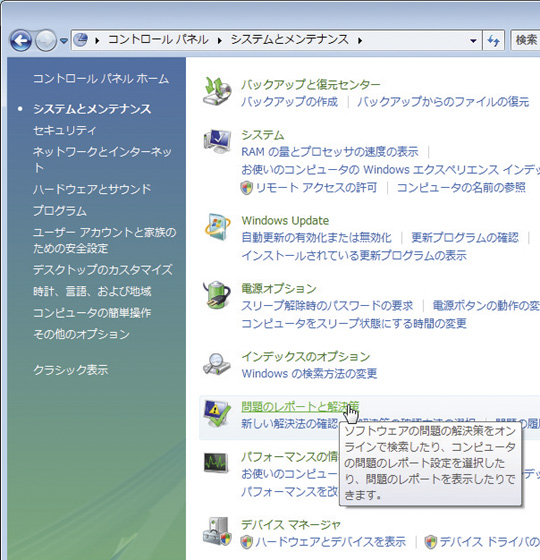Click the Back navigation arrow button

tap(21, 41)
